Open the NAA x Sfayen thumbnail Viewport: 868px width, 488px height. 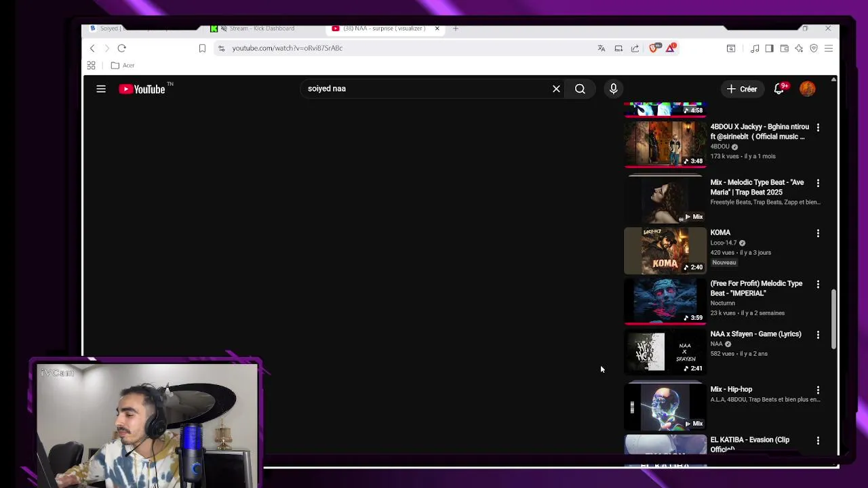[x=665, y=352]
